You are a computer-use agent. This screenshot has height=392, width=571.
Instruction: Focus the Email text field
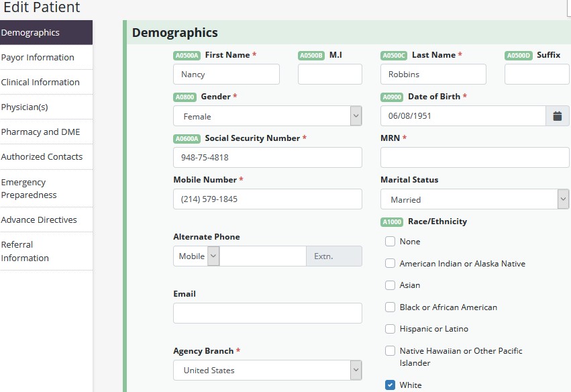click(267, 313)
